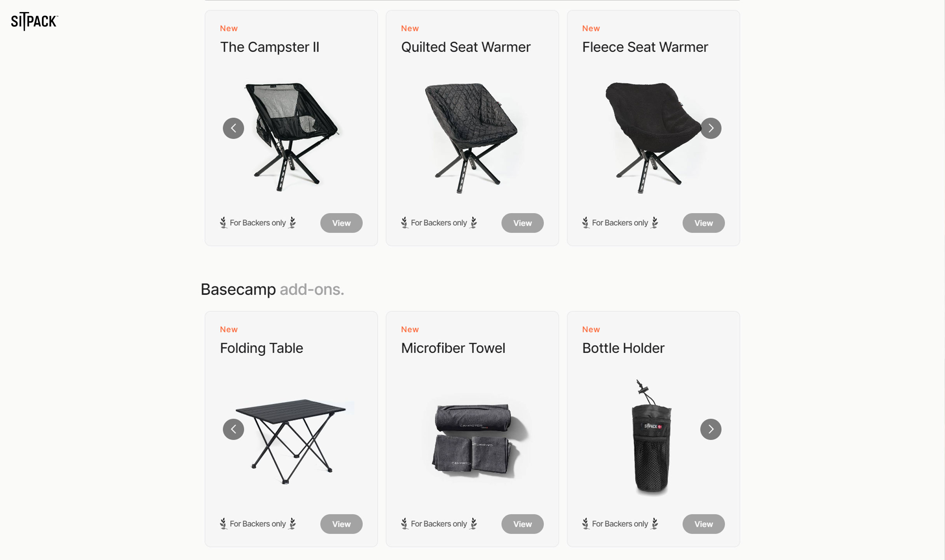945x560 pixels.
Task: Advance chair carousel with right arrow
Action: (x=711, y=128)
